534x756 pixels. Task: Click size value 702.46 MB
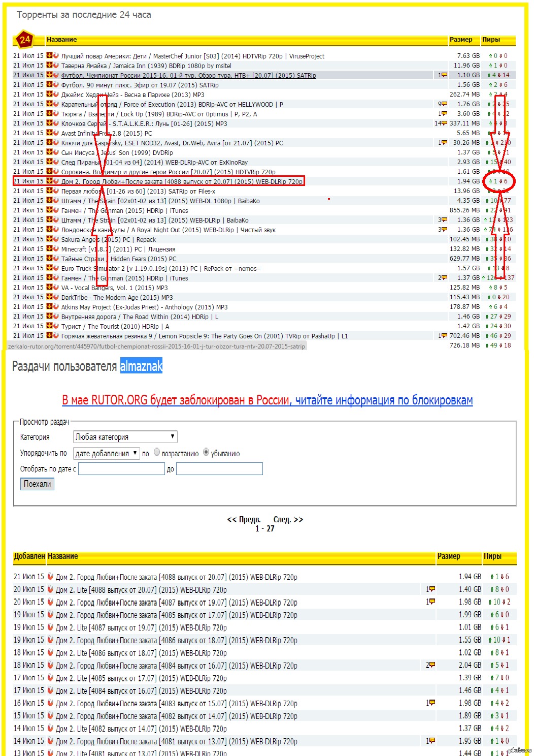point(464,336)
